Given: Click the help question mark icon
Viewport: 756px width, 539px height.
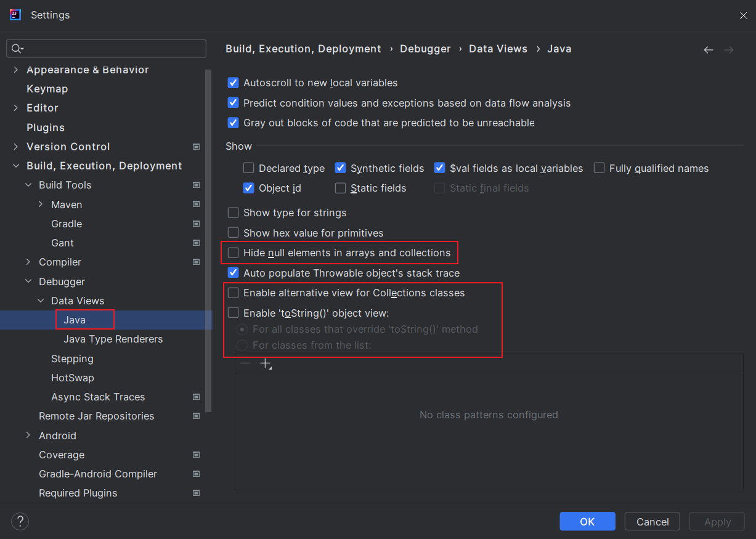Looking at the screenshot, I should pos(20,522).
